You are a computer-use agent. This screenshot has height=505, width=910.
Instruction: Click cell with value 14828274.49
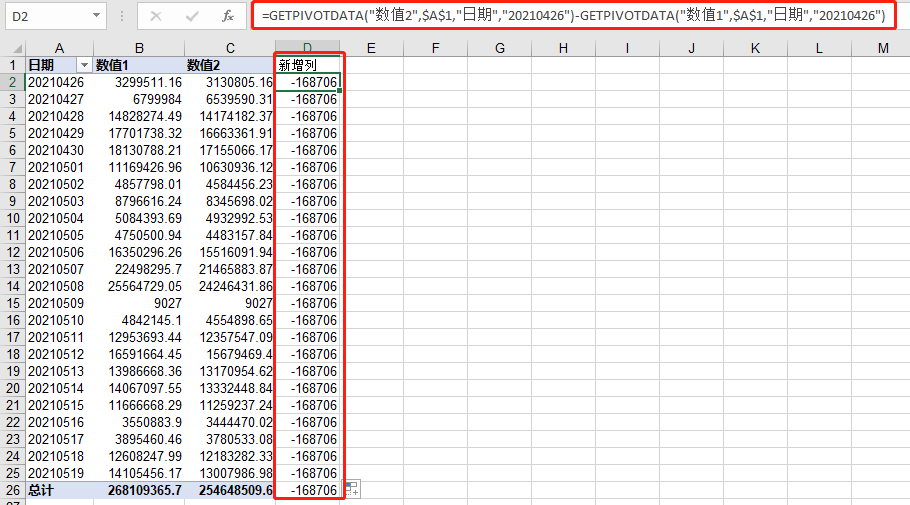[139, 116]
